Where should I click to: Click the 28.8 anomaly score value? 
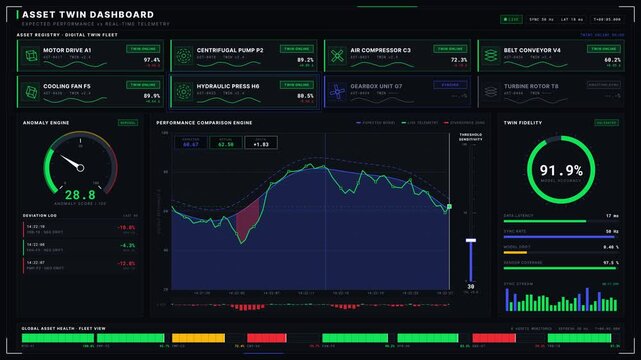coord(80,195)
